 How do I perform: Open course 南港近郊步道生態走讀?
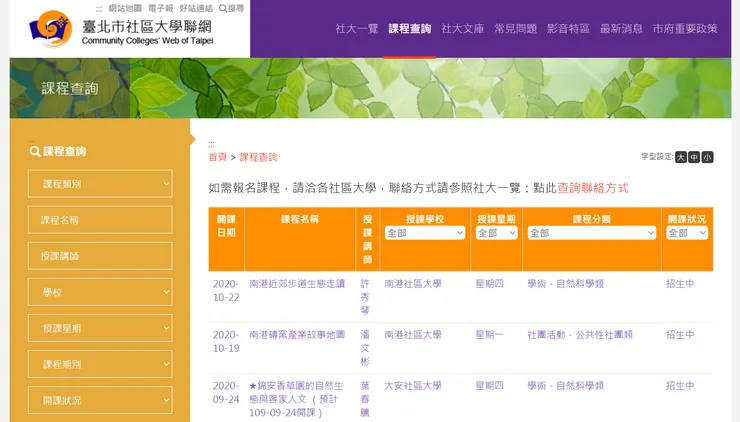(297, 284)
